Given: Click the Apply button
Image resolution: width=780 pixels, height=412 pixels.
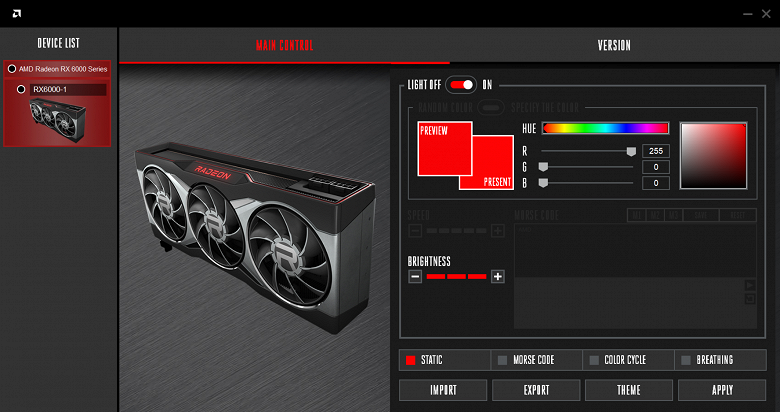Looking at the screenshot, I should tap(722, 390).
